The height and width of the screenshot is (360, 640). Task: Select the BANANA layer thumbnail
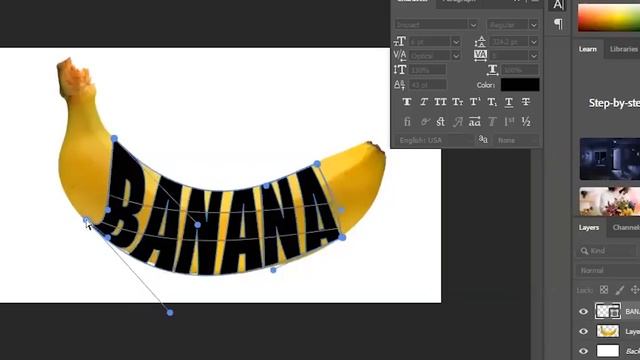608,311
